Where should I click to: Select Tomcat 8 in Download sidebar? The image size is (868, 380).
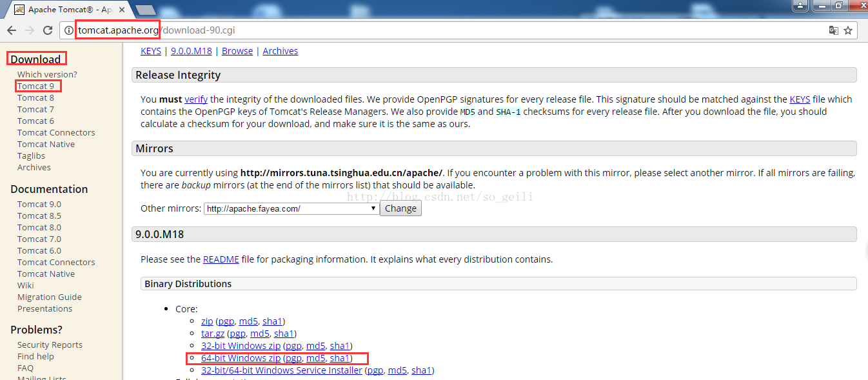click(35, 98)
